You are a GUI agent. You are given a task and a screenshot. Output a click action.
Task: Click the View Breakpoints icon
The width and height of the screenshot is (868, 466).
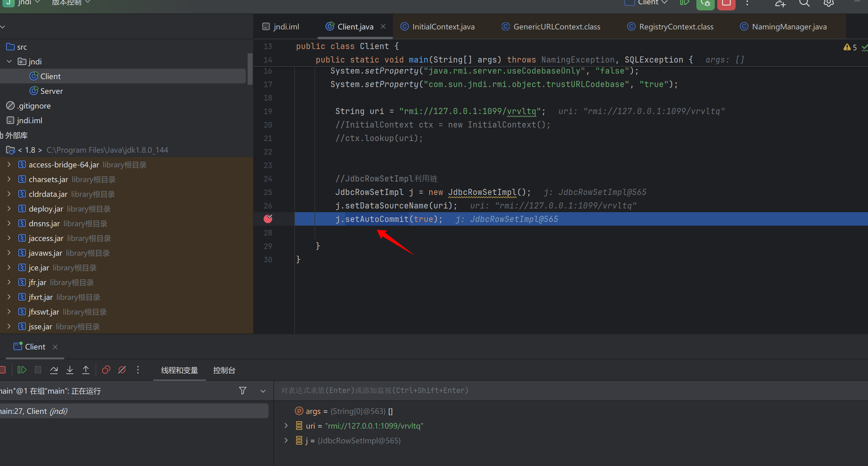(x=106, y=370)
